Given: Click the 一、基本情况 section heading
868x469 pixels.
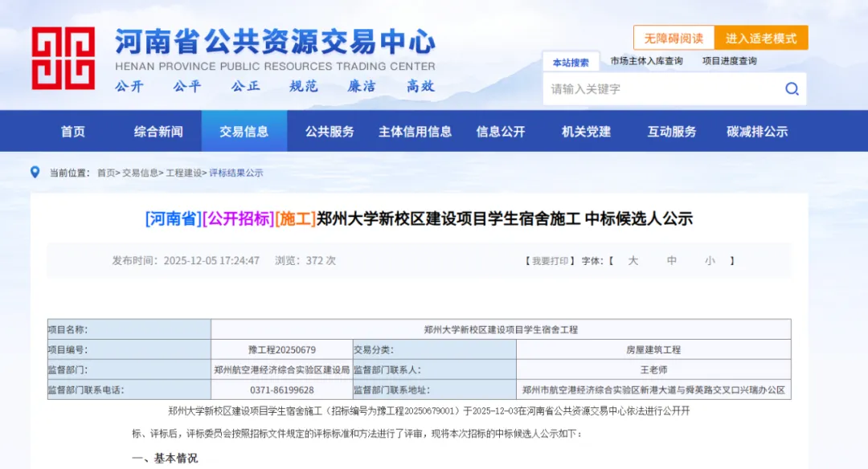Looking at the screenshot, I should point(165,459).
